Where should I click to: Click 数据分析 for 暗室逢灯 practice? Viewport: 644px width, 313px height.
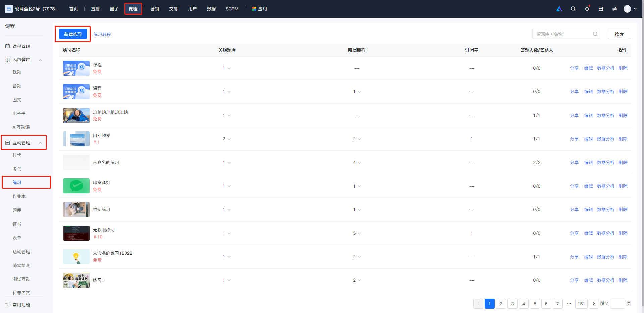pos(605,186)
